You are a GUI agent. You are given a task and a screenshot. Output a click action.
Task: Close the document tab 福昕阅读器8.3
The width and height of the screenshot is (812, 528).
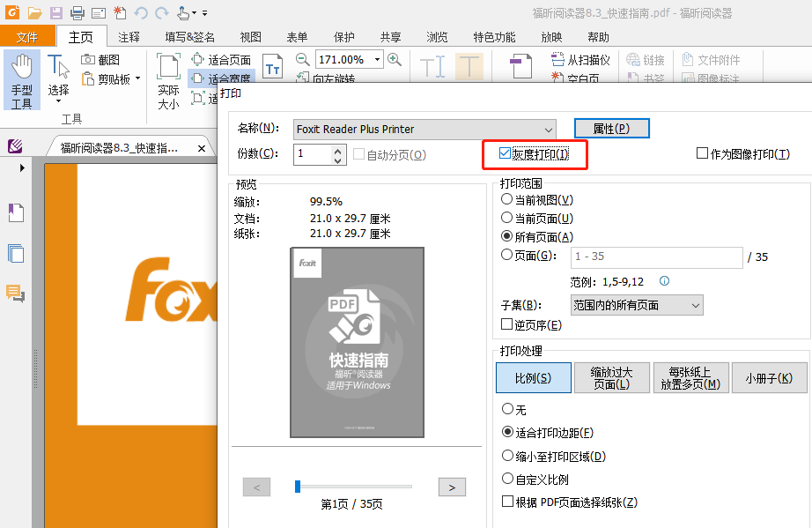202,149
